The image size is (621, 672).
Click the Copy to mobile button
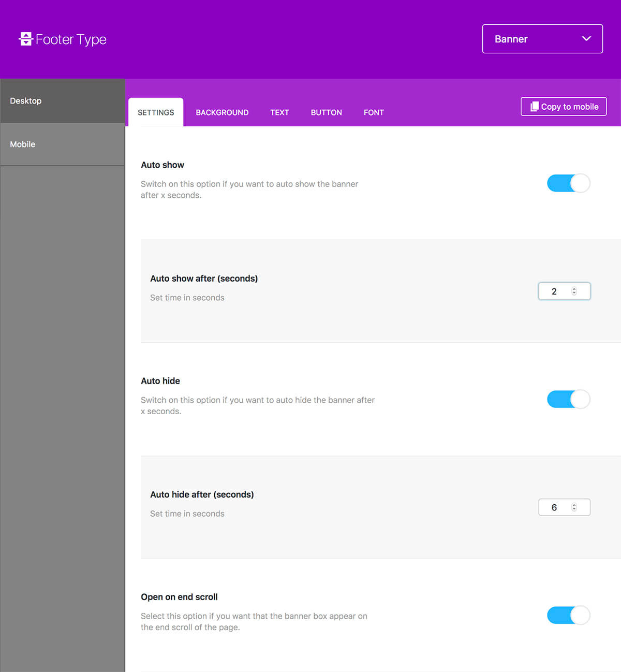(564, 107)
